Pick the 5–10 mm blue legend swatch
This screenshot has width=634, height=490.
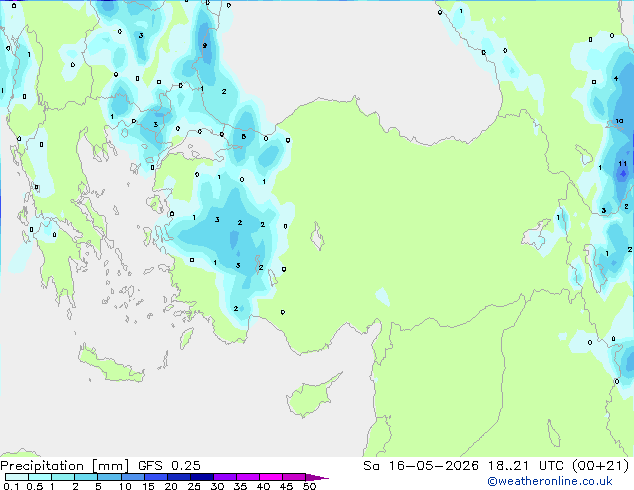pos(109,477)
